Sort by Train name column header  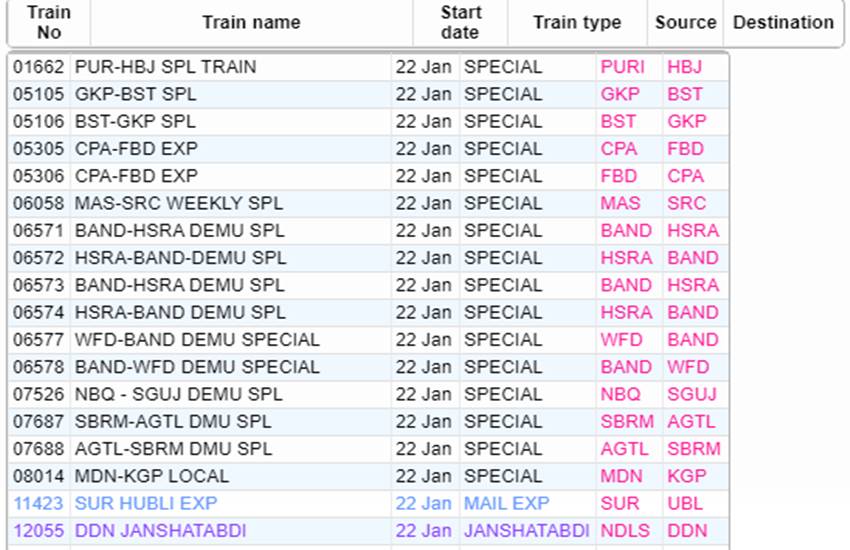(252, 22)
